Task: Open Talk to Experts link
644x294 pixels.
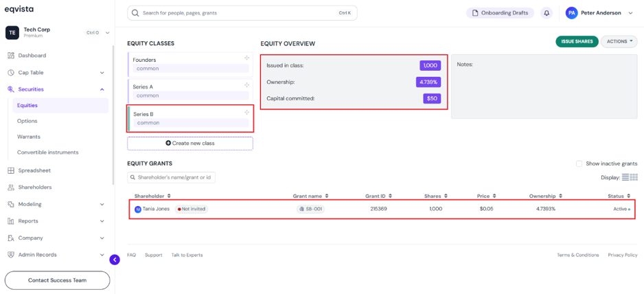Action: tap(187, 256)
